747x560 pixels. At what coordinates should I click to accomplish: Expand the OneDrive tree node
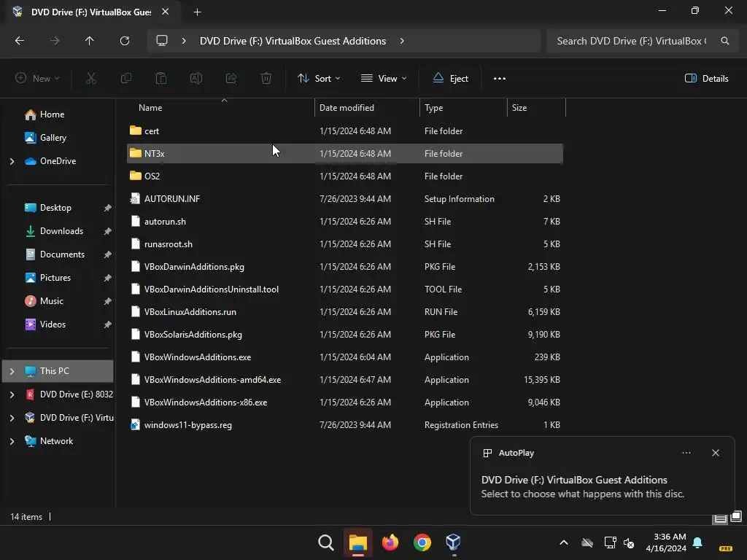click(12, 161)
